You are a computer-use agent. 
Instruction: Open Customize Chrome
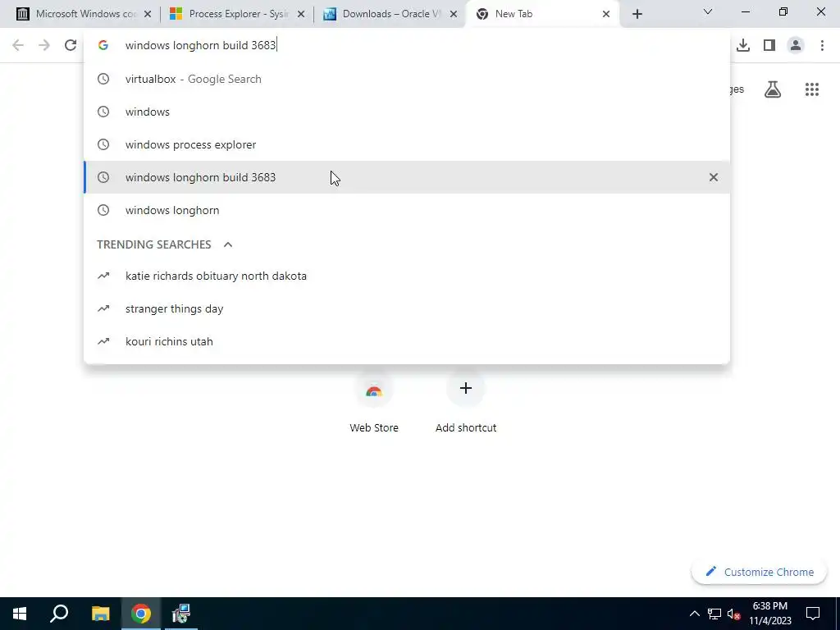pos(759,572)
